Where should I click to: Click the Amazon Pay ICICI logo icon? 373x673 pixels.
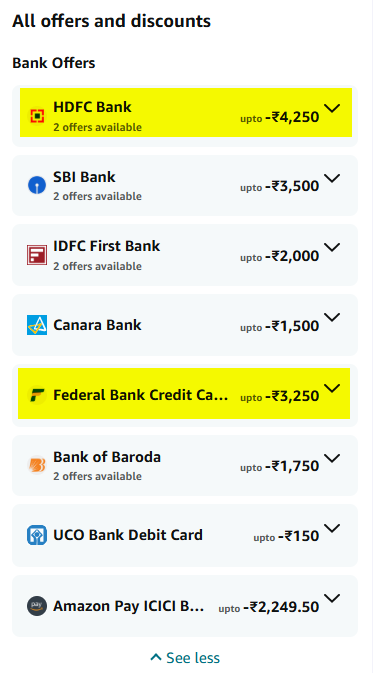tap(37, 606)
